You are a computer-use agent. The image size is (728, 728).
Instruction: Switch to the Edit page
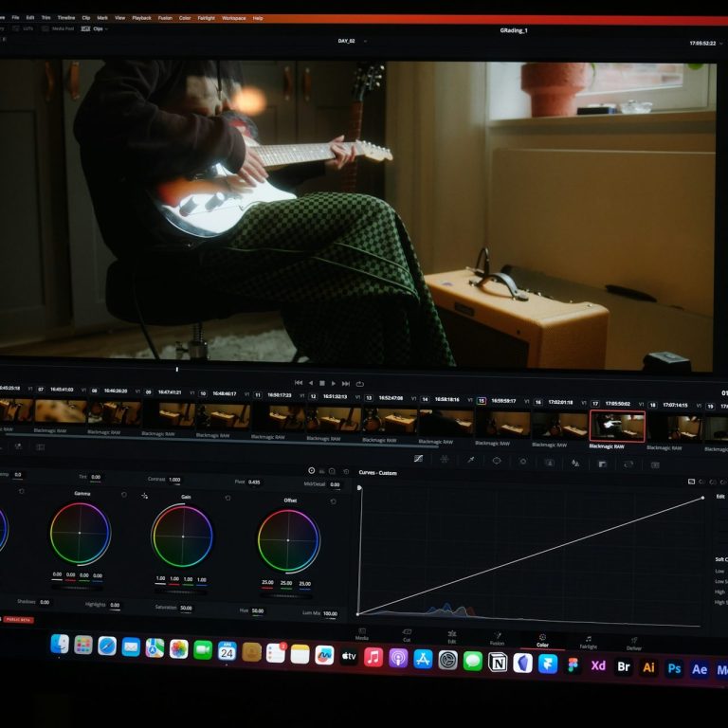point(452,637)
